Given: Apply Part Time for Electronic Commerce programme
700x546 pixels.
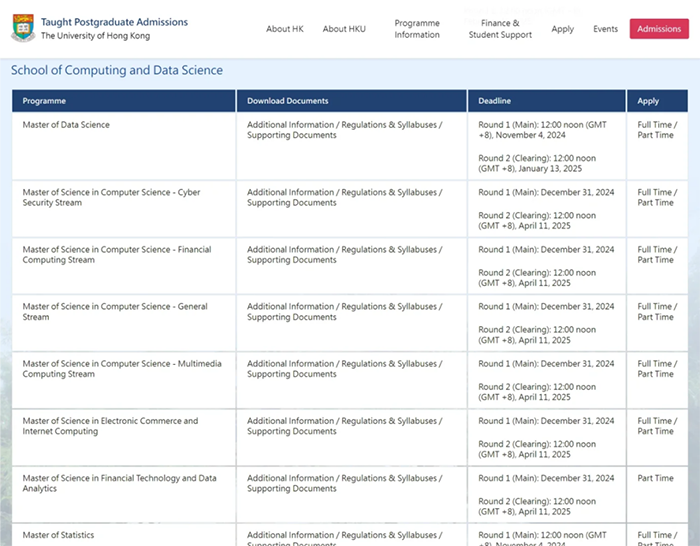Looking at the screenshot, I should (x=655, y=431).
